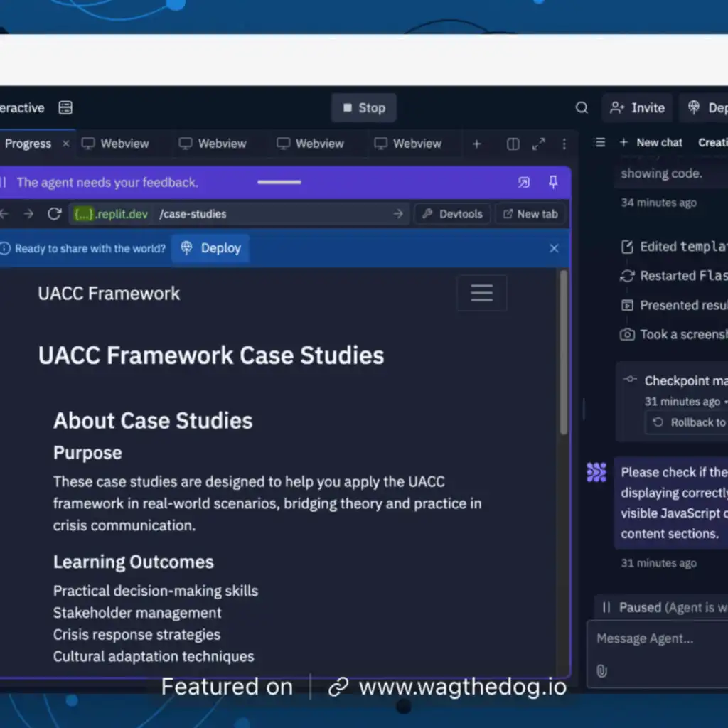Pin the agent feedback banner
Viewport: 728px width, 728px height.
(x=553, y=183)
